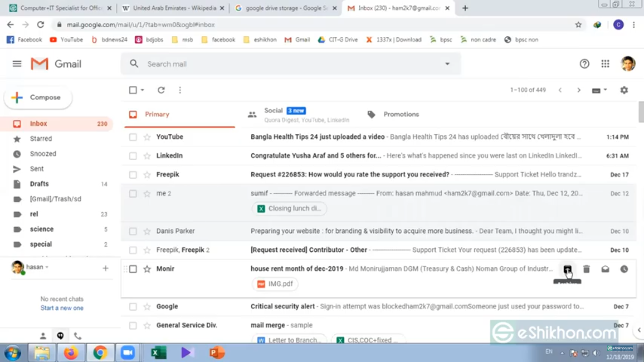Image resolution: width=644 pixels, height=362 pixels.
Task: Click the Compose button
Action: 39,98
